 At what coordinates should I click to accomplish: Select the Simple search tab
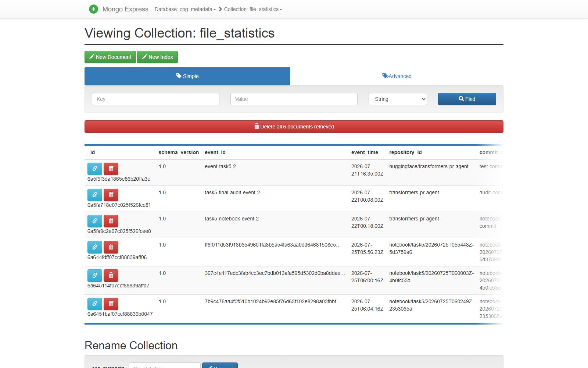(x=187, y=76)
